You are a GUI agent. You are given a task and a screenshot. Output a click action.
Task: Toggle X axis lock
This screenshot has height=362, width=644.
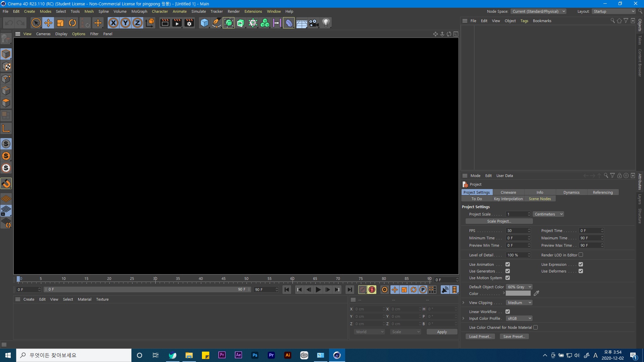pos(113,23)
